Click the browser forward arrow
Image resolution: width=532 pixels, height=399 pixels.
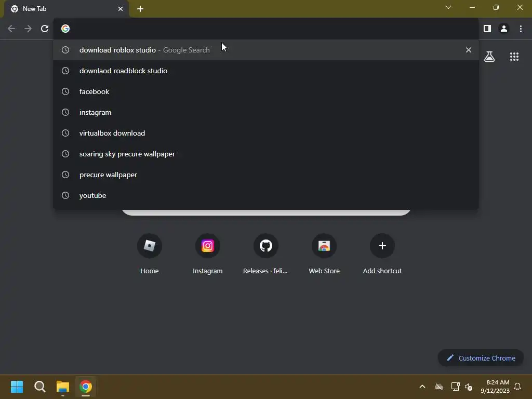[x=28, y=29]
